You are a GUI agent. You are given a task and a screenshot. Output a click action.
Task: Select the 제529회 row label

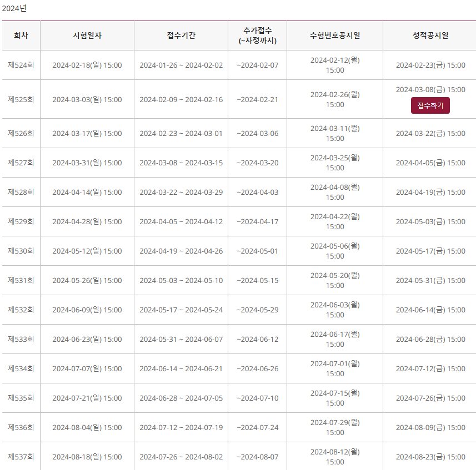click(21, 221)
